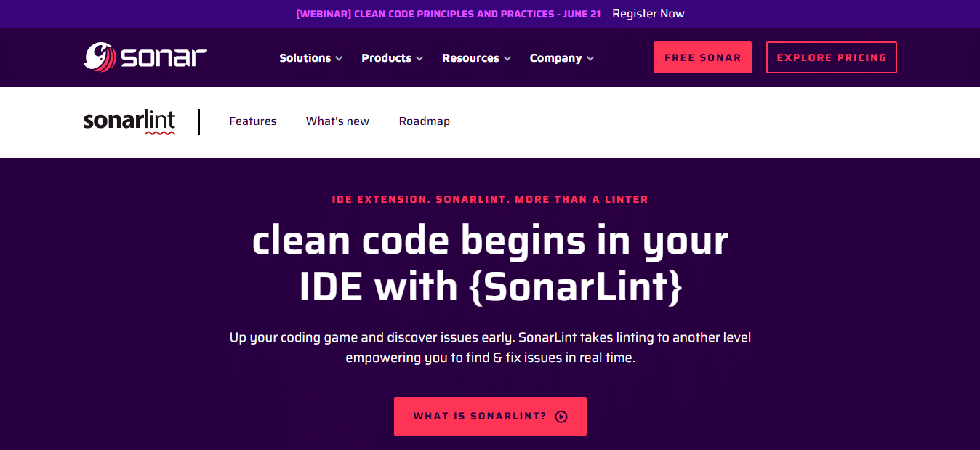Expand the Products dropdown chevron
This screenshot has height=450, width=980.
pyautogui.click(x=419, y=58)
